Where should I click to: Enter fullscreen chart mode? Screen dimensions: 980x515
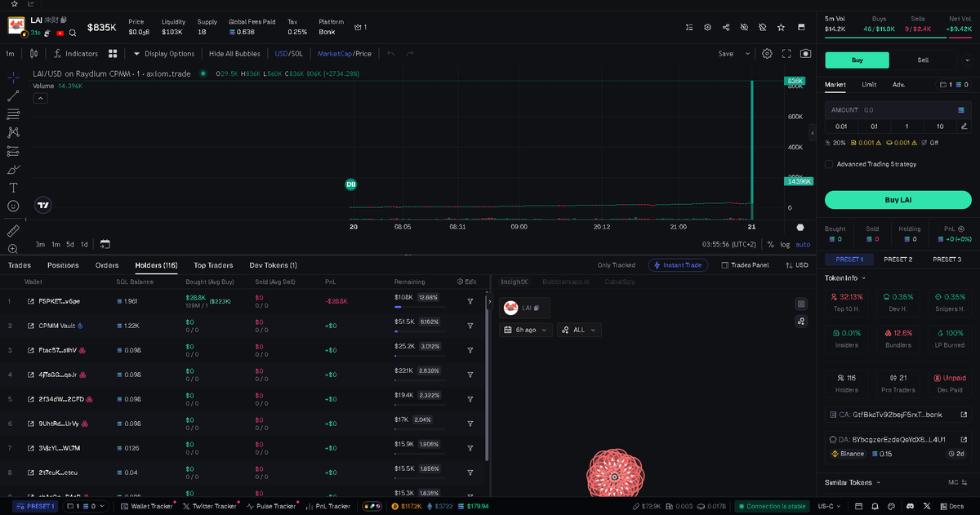click(786, 54)
